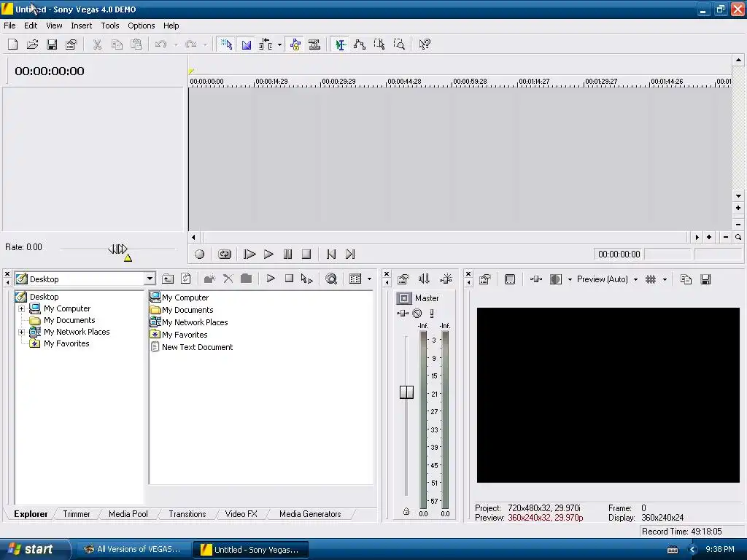Switch to the Media Generators tab
The image size is (747, 560).
pos(310,514)
